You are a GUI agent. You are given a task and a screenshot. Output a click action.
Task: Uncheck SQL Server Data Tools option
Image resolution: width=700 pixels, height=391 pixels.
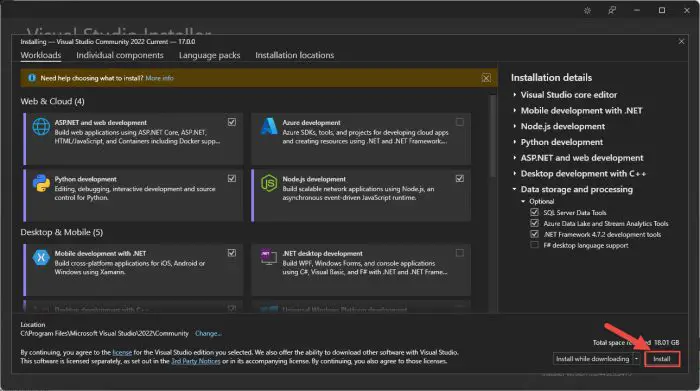(x=534, y=212)
